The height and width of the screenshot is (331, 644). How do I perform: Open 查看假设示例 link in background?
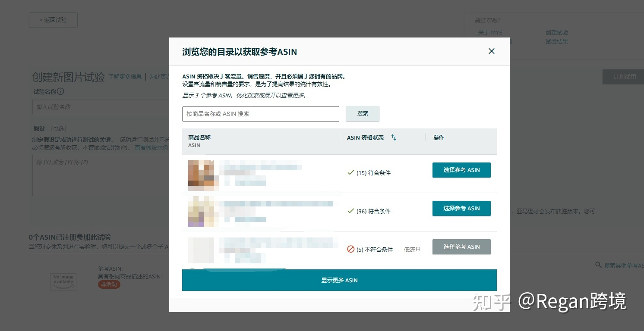pos(152,147)
